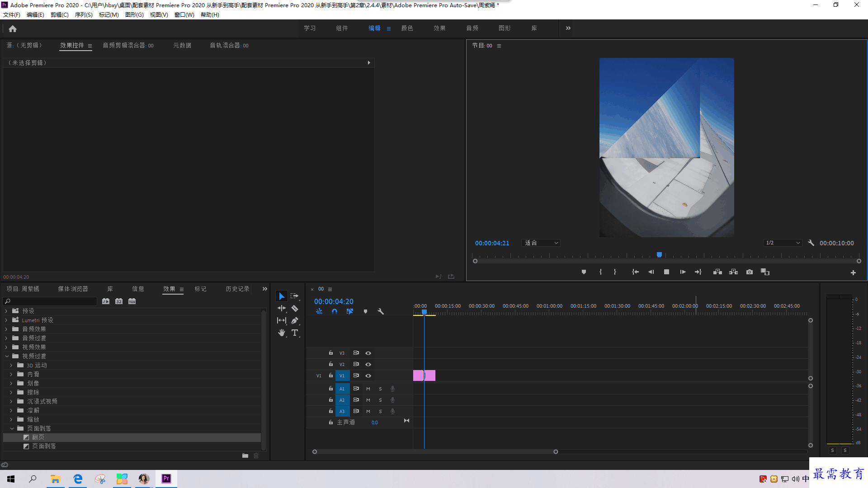Click the add marker icon in monitor
Screen dimensions: 868x488
pyautogui.click(x=584, y=272)
